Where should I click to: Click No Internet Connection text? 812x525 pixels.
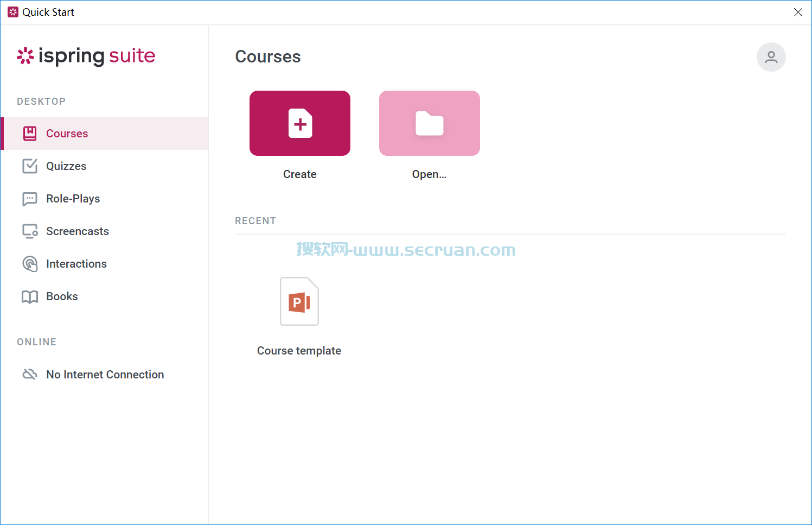click(105, 375)
